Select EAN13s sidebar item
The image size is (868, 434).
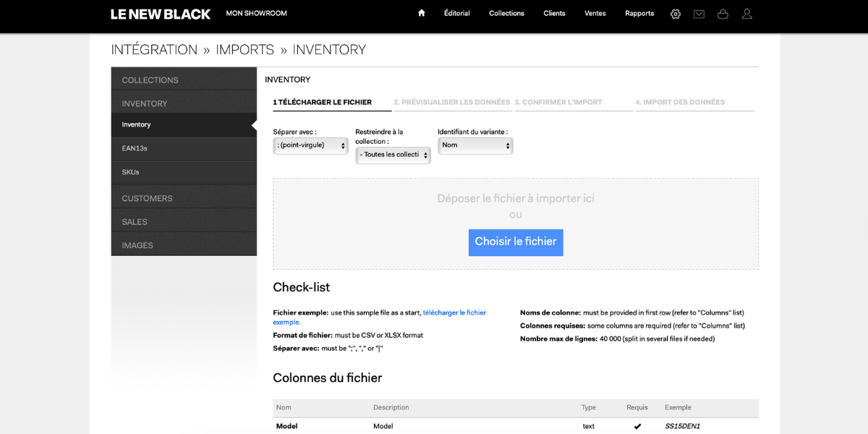tap(184, 149)
